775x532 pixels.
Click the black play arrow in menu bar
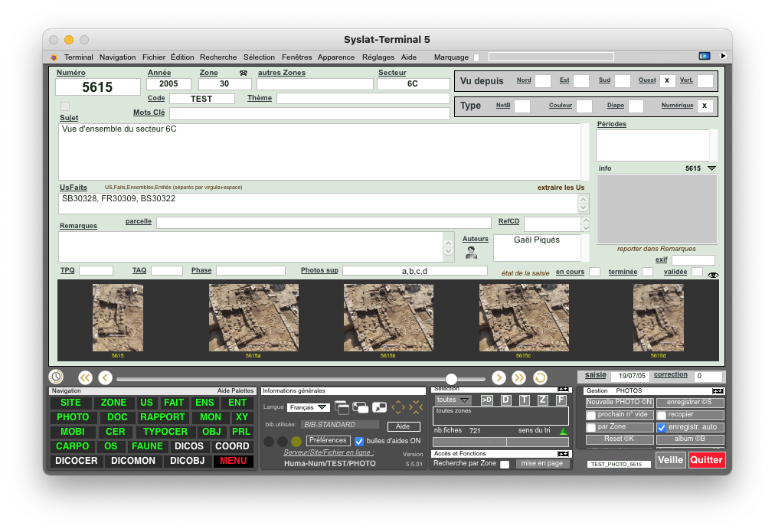(723, 56)
